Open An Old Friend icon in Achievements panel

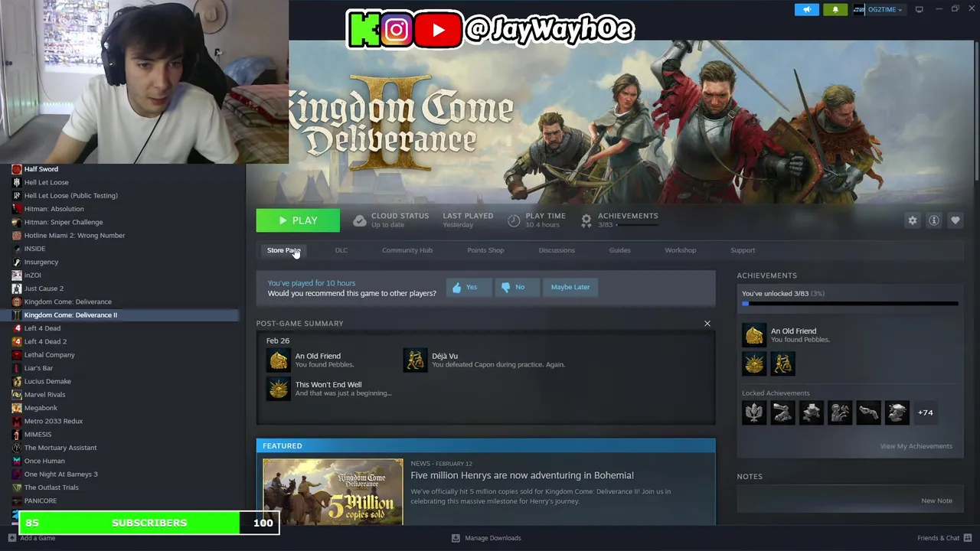point(754,334)
